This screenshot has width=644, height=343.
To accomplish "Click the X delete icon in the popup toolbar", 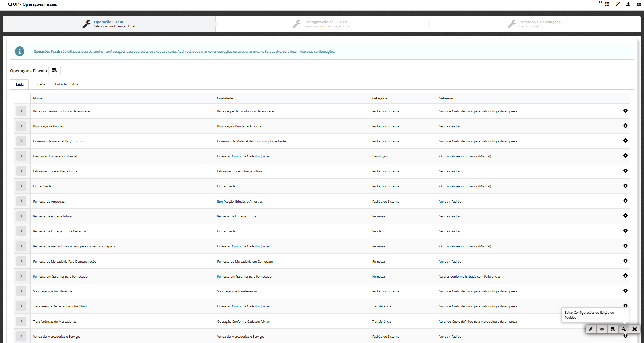I will [634, 329].
